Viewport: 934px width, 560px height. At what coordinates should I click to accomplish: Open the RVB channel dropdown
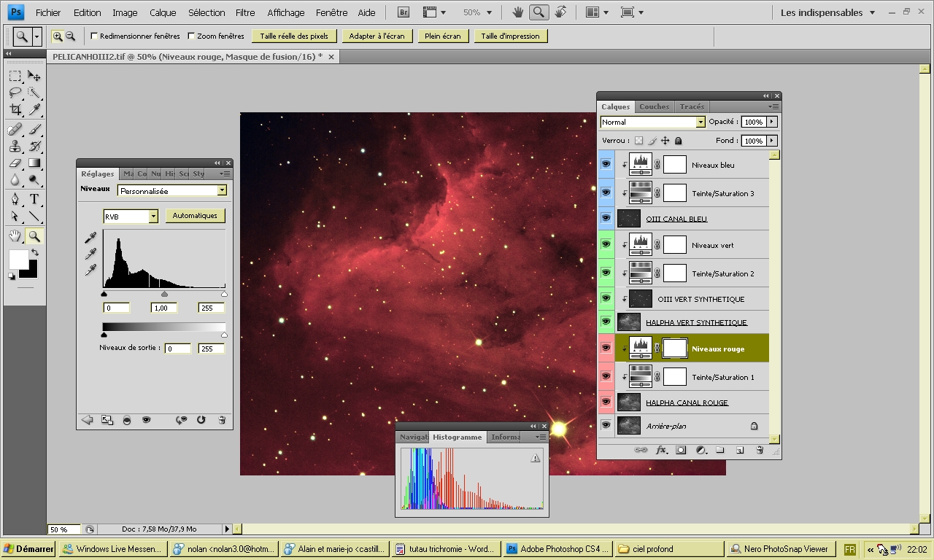pos(153,217)
